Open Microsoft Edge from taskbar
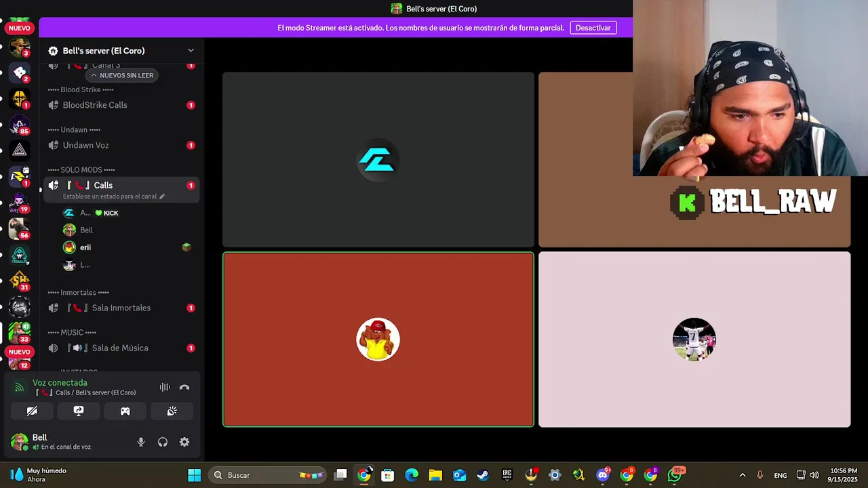868x488 pixels. (412, 475)
